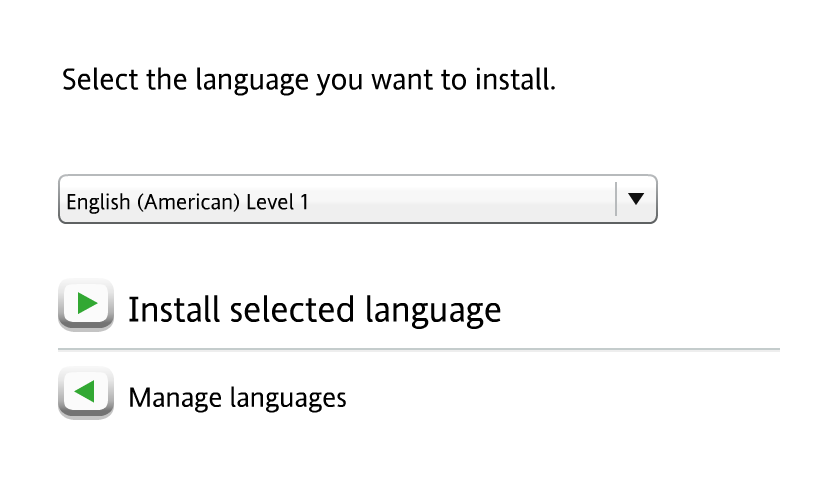Click the black triangle in language selector
The height and width of the screenshot is (478, 838).
636,200
